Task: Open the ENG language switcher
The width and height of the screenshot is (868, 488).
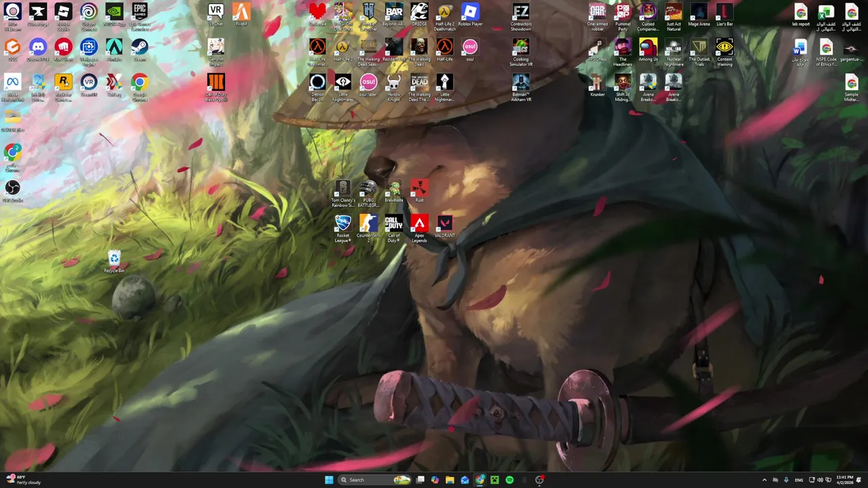Action: pos(799,480)
